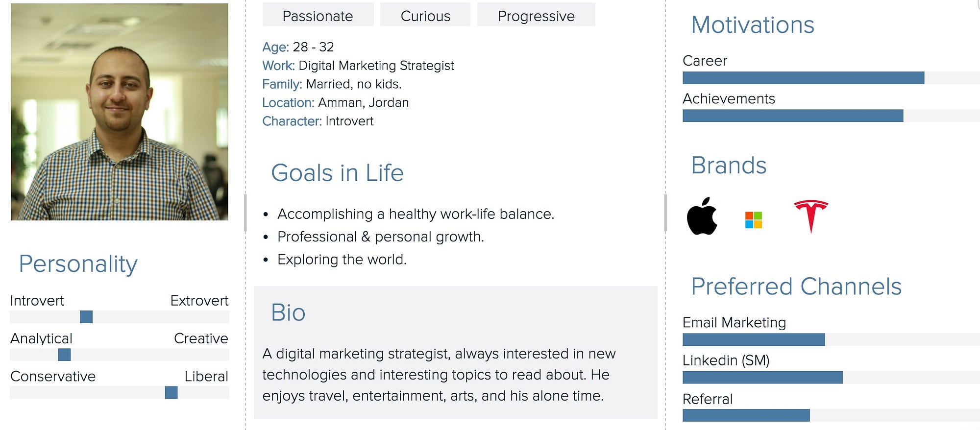Screen dimensions: 980x430
Task: Click the Career motivation bar
Action: pyautogui.click(x=831, y=78)
